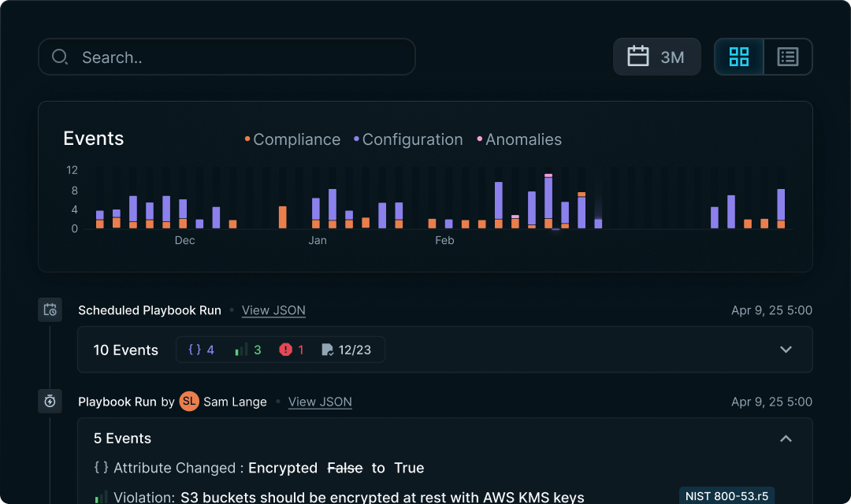Image resolution: width=851 pixels, height=504 pixels.
Task: Focus the Search input field
Action: 227,57
